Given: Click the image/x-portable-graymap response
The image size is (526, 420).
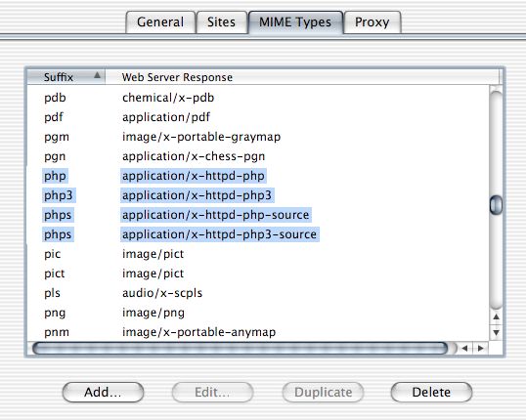Looking at the screenshot, I should [201, 137].
